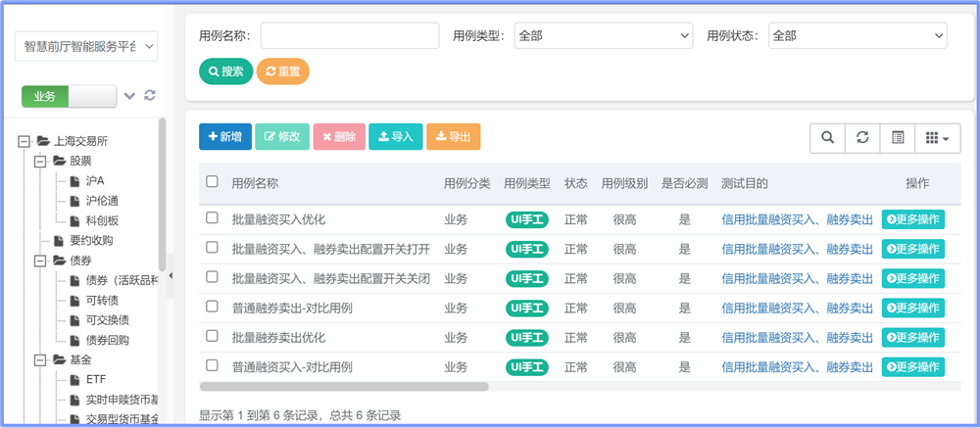This screenshot has width=980, height=428.
Task: Open the 用例状态 dropdown
Action: [857, 35]
